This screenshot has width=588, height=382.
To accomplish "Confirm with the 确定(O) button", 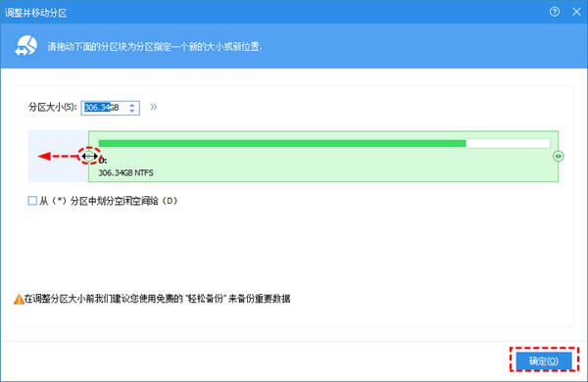I will click(x=544, y=360).
